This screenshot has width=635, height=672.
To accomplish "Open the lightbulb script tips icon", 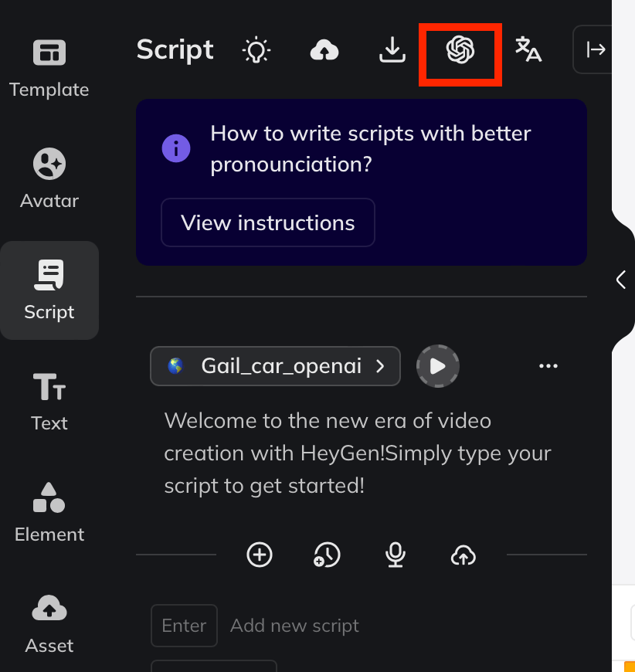I will [256, 50].
